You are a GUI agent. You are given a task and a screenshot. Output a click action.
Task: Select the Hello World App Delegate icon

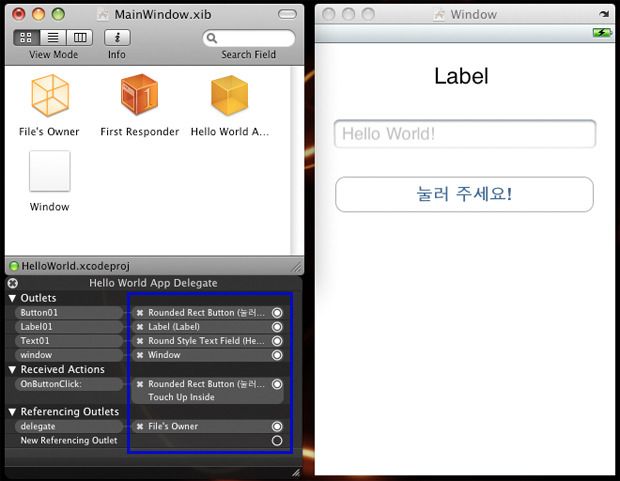click(x=230, y=95)
